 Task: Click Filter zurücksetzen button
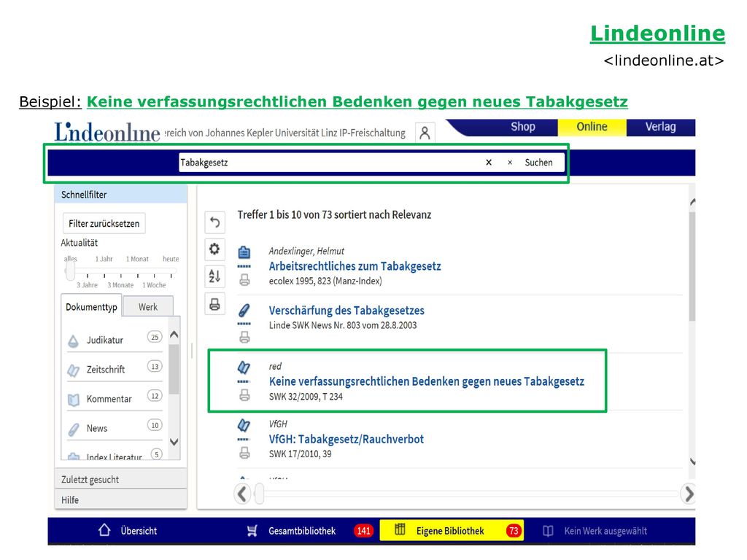point(104,223)
